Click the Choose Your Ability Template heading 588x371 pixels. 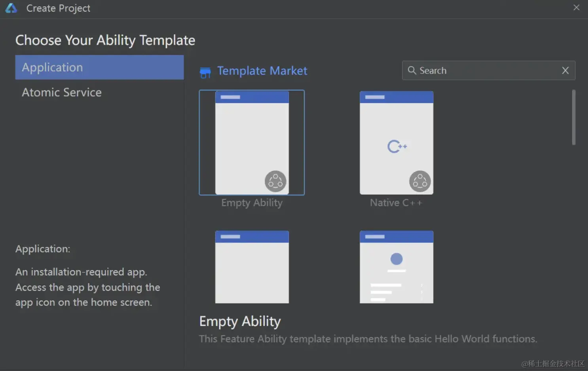[105, 40]
